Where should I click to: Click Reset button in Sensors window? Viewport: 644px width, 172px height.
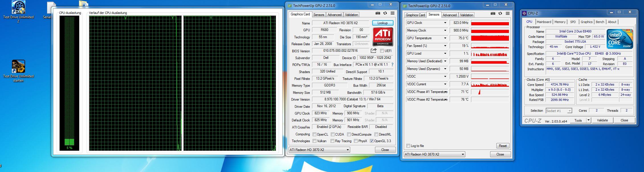pos(503,146)
